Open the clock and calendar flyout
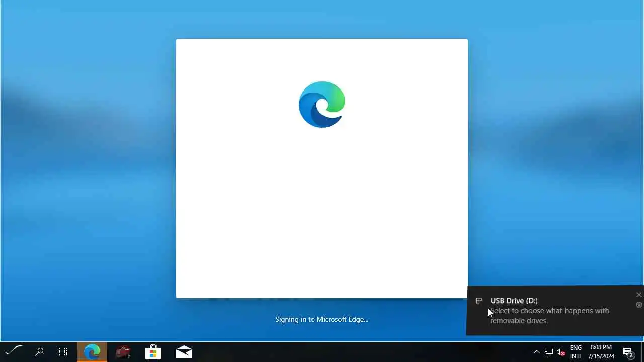Viewport: 644px width, 362px height. [x=601, y=352]
